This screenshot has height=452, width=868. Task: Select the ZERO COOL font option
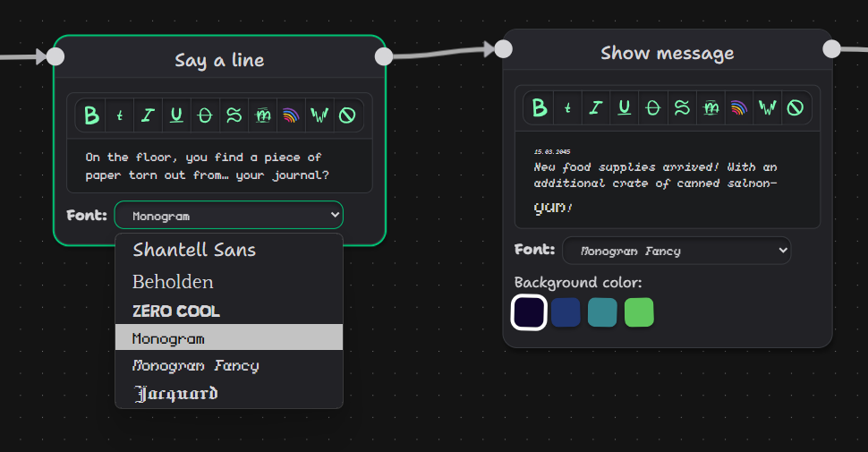point(176,311)
